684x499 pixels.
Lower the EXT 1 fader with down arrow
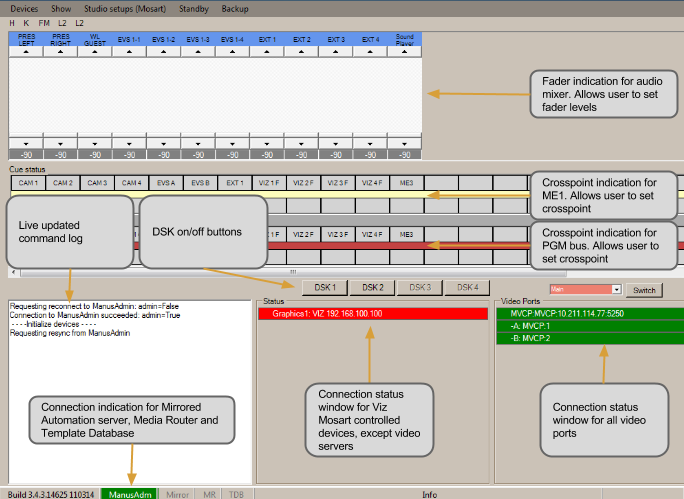[x=267, y=143]
